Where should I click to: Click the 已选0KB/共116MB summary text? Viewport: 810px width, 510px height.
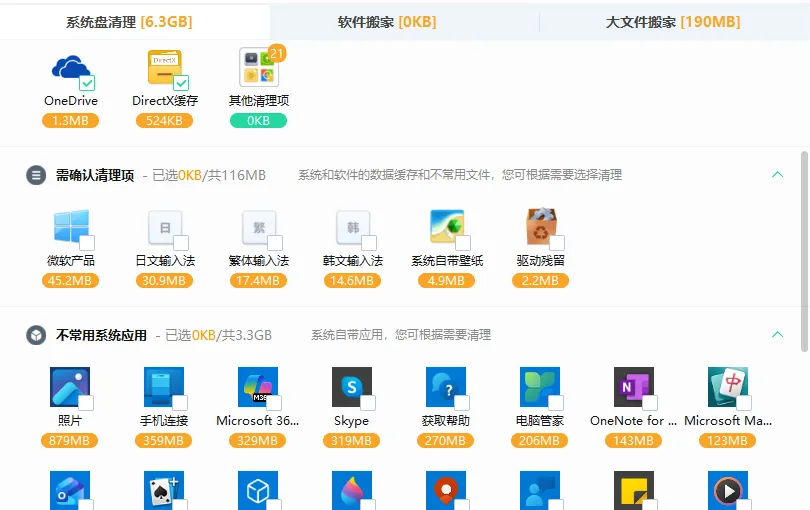(x=209, y=176)
